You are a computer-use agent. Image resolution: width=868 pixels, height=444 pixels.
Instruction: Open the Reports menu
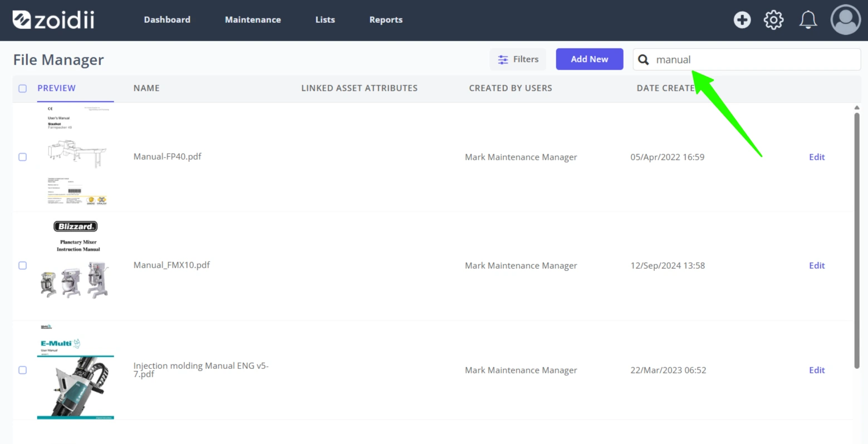tap(386, 19)
